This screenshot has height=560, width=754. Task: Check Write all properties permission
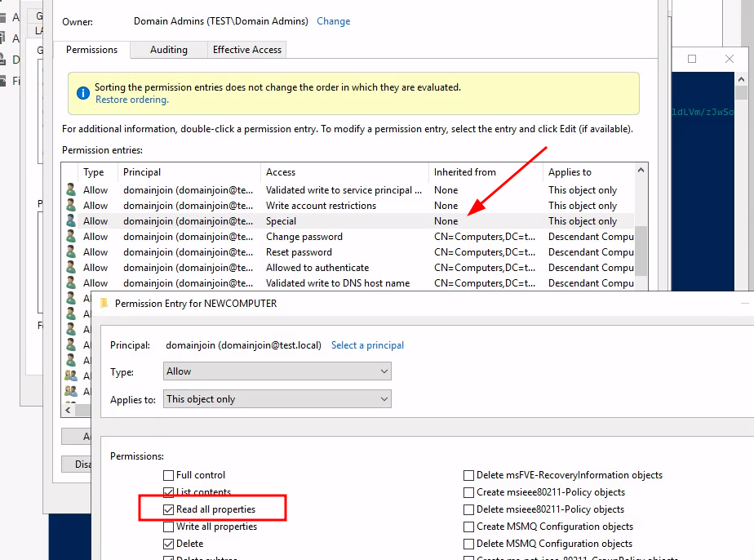[x=169, y=527]
